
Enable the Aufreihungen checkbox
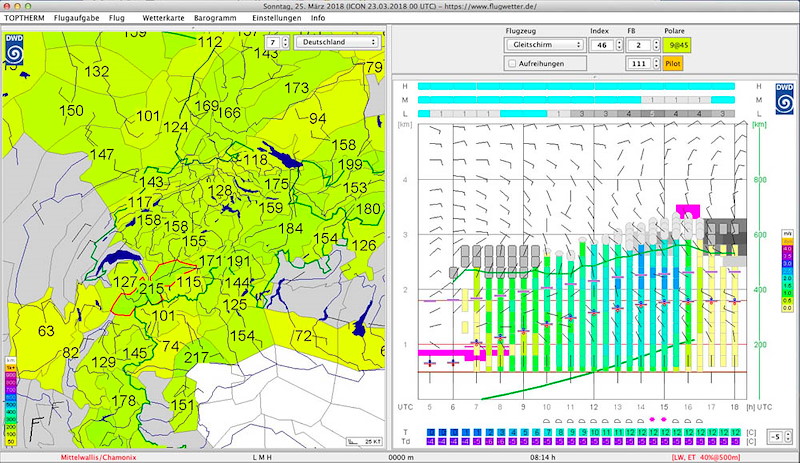coord(512,64)
